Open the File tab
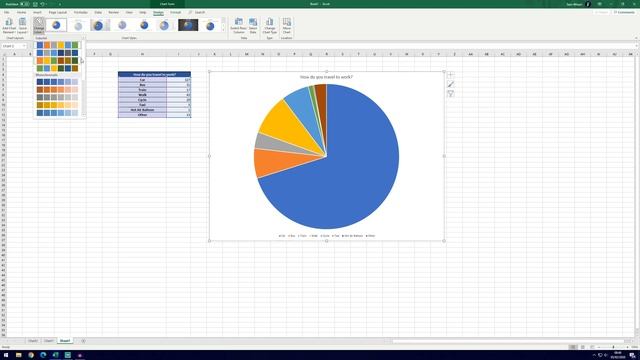The height and width of the screenshot is (360, 640). [x=7, y=13]
